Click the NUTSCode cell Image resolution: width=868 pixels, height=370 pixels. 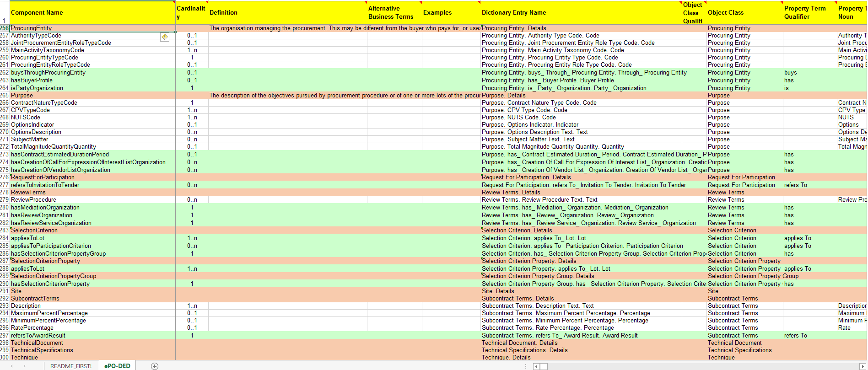click(x=92, y=118)
